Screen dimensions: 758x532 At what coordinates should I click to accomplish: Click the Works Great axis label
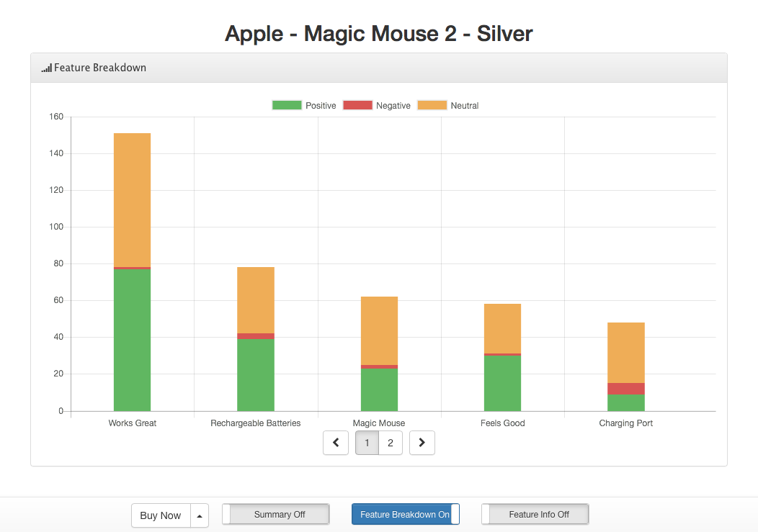pyautogui.click(x=133, y=423)
